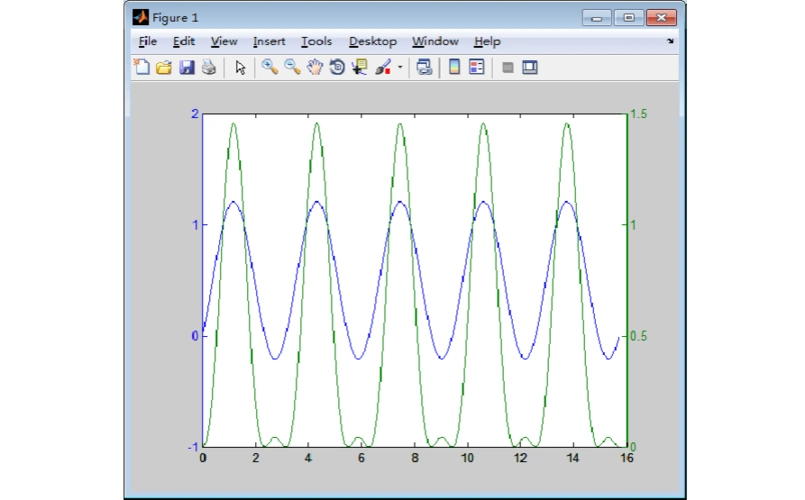Select the Zoom In magnifier tool
Screen dimensions: 805x500
(269, 68)
